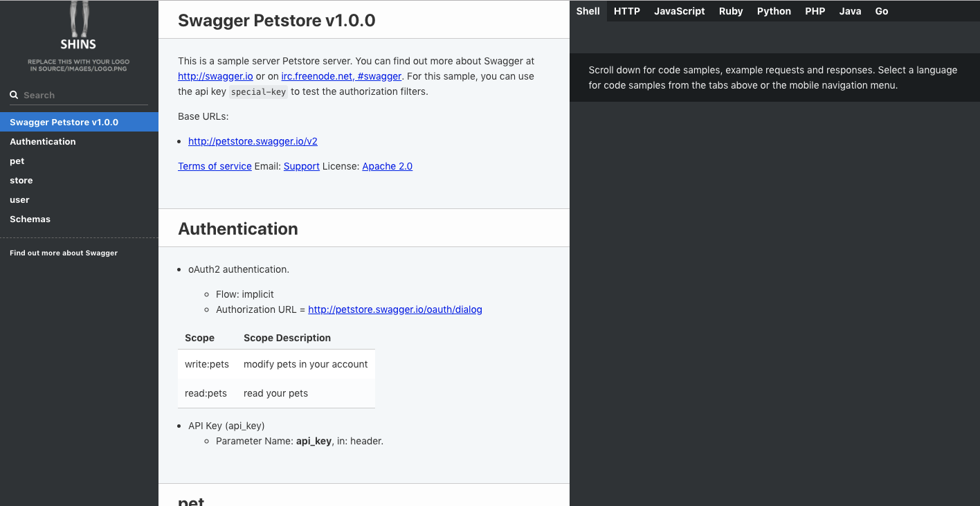980x506 pixels.
Task: Click the Support email link
Action: (302, 166)
